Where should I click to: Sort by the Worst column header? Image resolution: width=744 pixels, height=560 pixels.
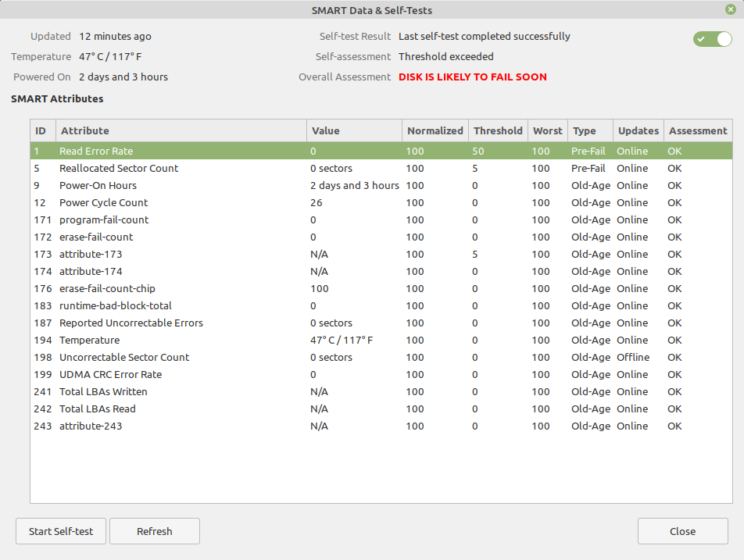click(547, 130)
